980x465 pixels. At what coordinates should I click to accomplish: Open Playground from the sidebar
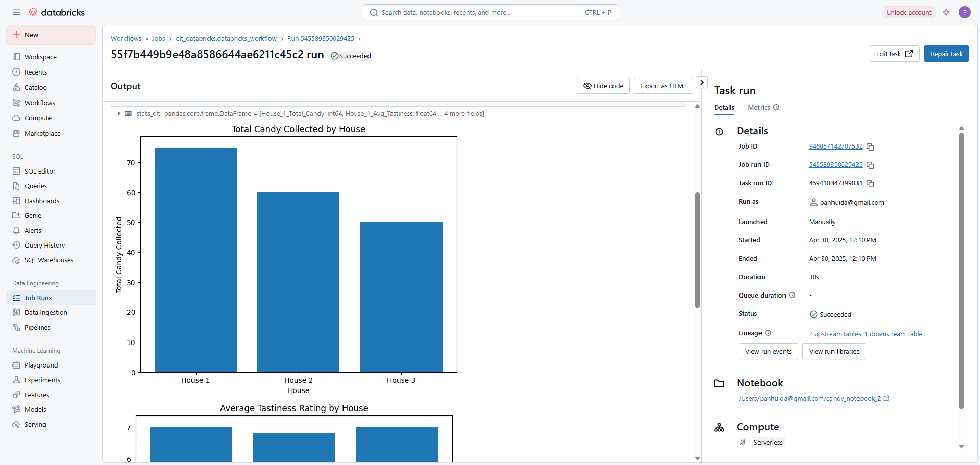[x=51, y=365]
